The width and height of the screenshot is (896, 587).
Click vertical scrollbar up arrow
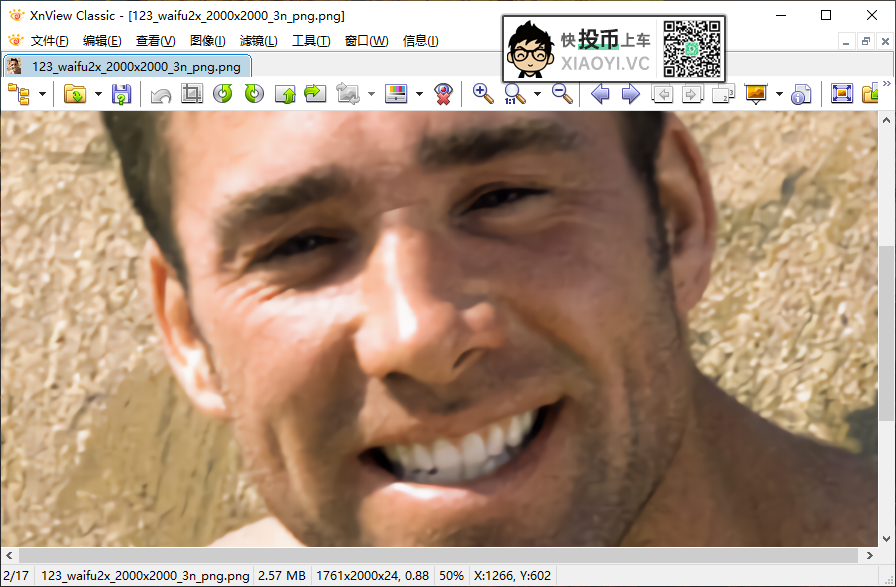click(x=886, y=120)
